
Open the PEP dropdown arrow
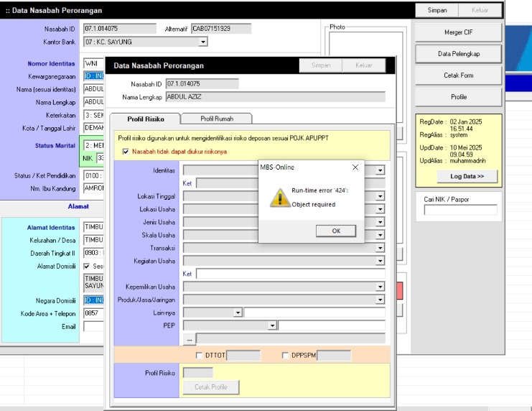pyautogui.click(x=272, y=325)
